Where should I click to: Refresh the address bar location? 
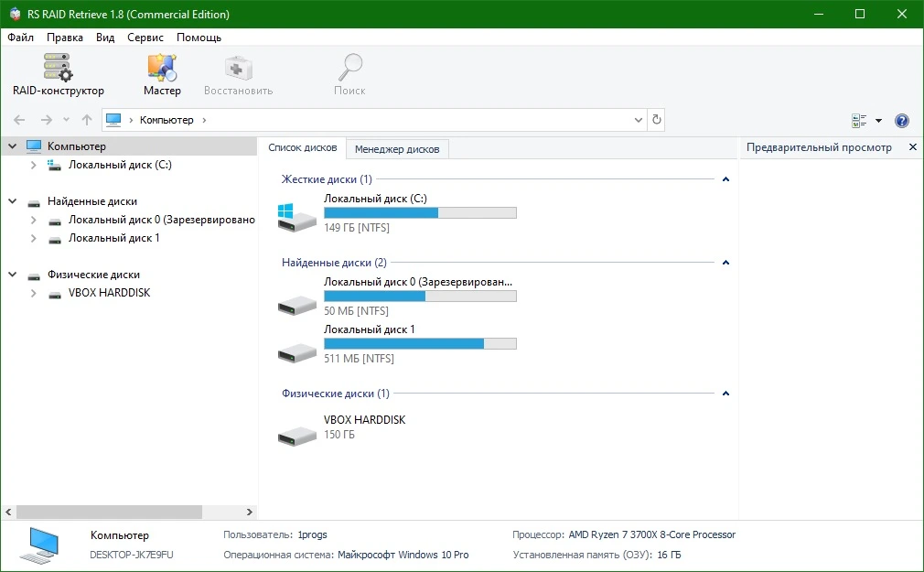657,120
